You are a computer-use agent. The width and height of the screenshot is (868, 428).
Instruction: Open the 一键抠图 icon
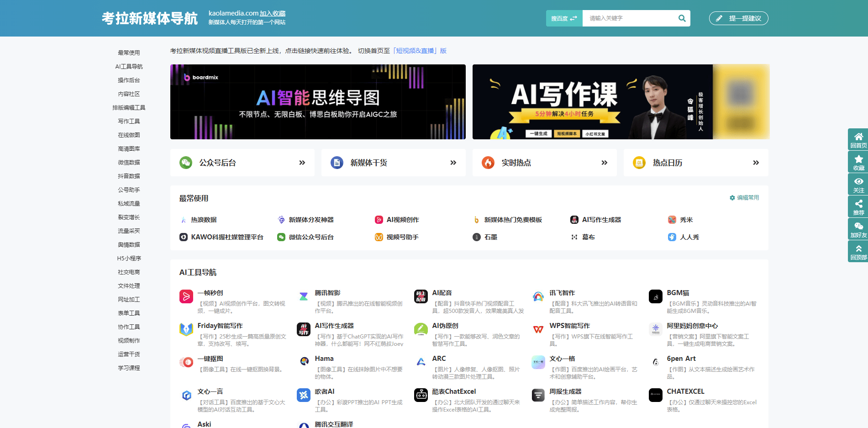pyautogui.click(x=186, y=362)
